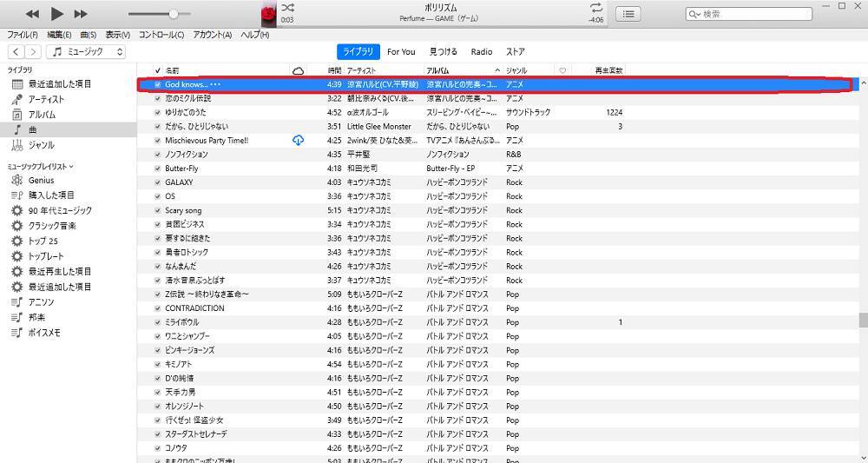This screenshot has width=868, height=463.
Task: Go to the previous track
Action: click(x=32, y=14)
